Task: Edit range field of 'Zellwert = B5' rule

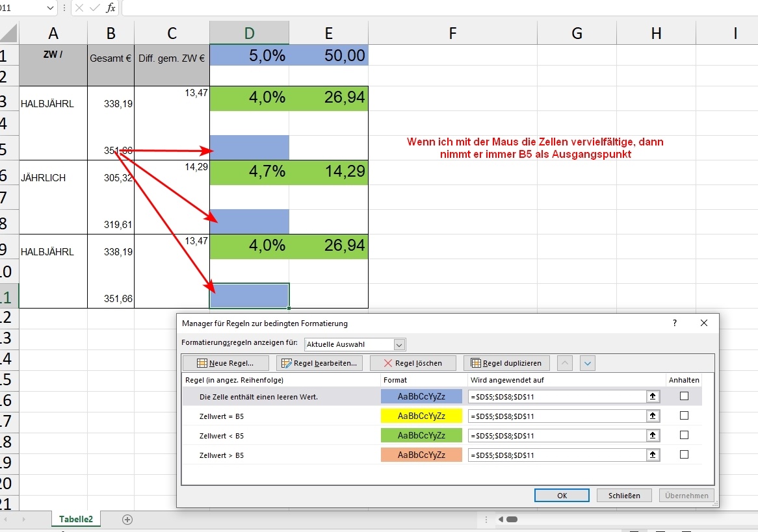Action: (557, 416)
